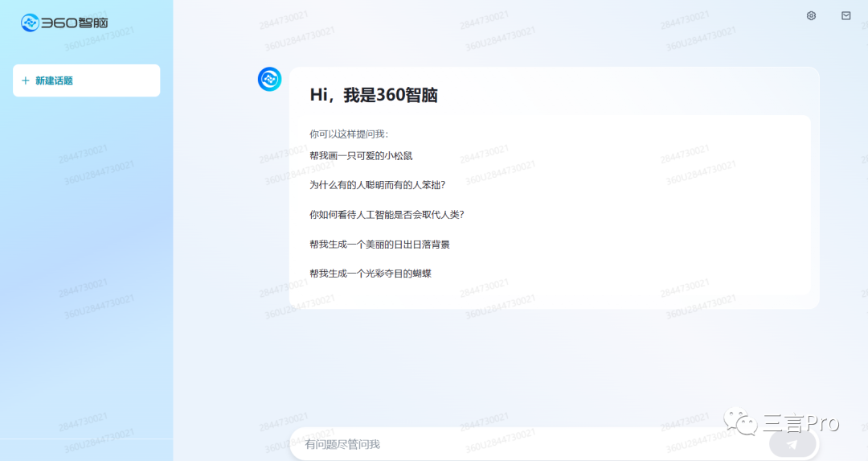Image resolution: width=868 pixels, height=461 pixels.
Task: Select suggestion 帮我画一只可爱的小松鼠
Action: [x=361, y=156]
